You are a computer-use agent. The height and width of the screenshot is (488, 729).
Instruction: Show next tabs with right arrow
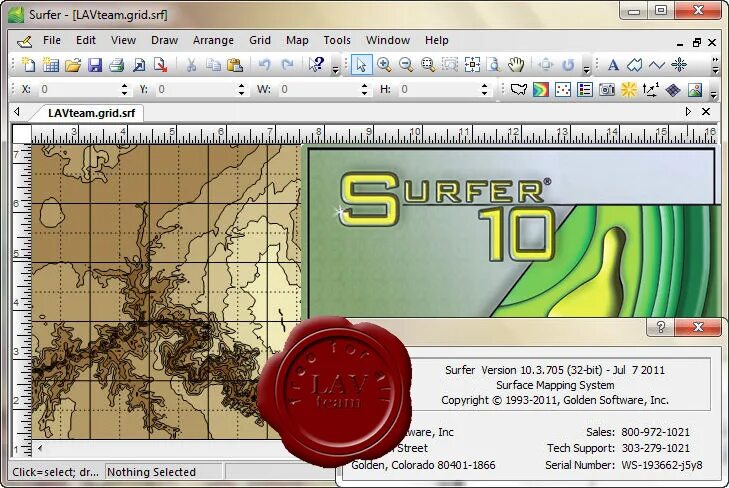click(688, 112)
